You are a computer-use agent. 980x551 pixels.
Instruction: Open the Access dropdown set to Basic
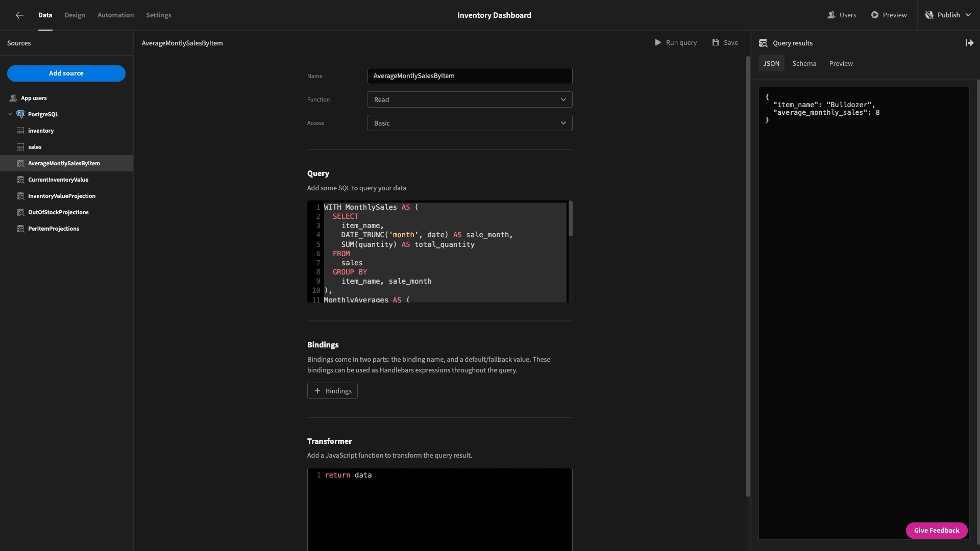coord(470,123)
